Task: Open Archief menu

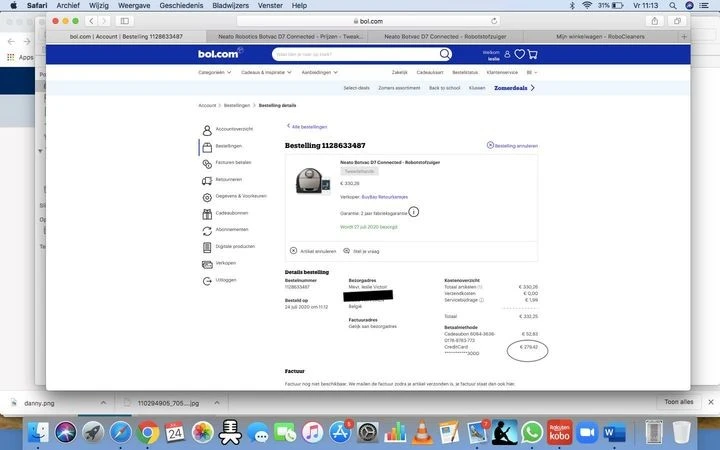Action: pyautogui.click(x=68, y=6)
